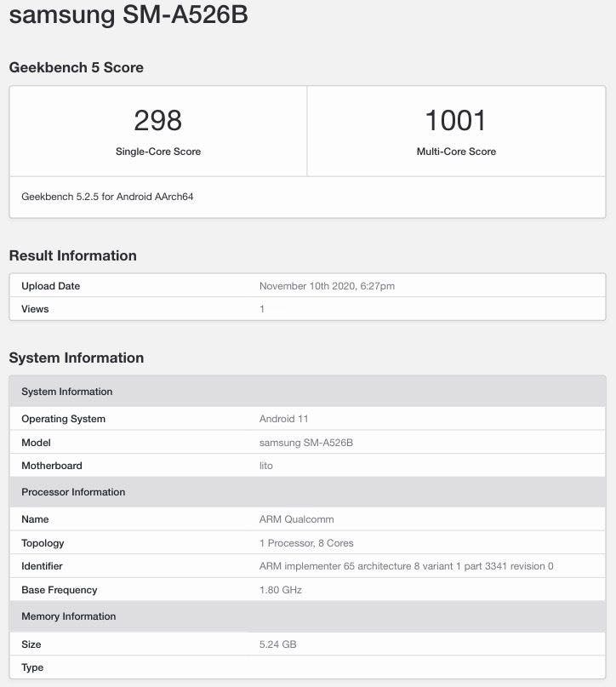Click the Topology value 1 Processor, 8 Cores
This screenshot has height=687, width=616.
[x=306, y=543]
